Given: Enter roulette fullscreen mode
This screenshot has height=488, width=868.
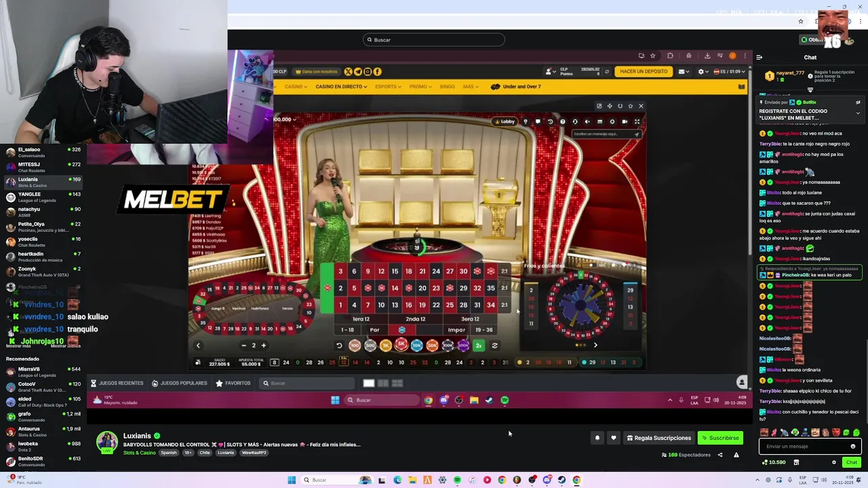Looking at the screenshot, I should point(637,121).
